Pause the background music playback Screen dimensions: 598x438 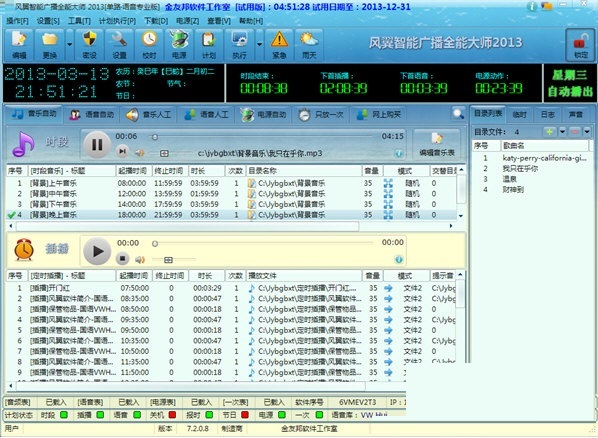[97, 145]
